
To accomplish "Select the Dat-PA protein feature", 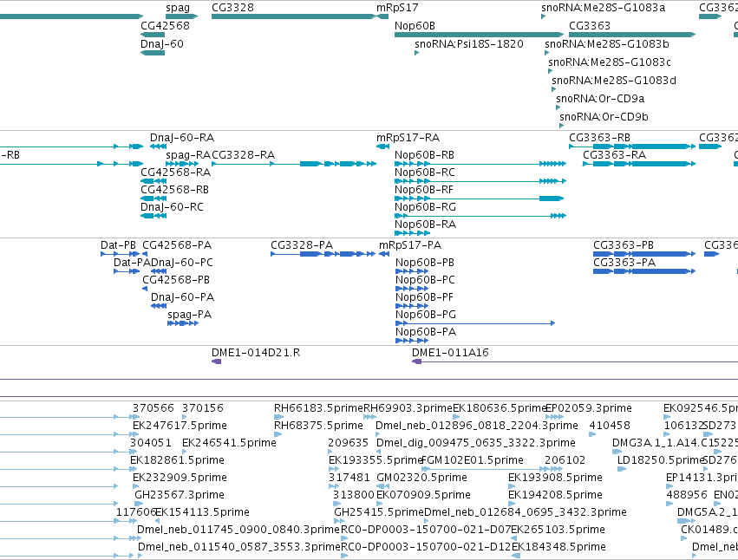I will [x=127, y=271].
